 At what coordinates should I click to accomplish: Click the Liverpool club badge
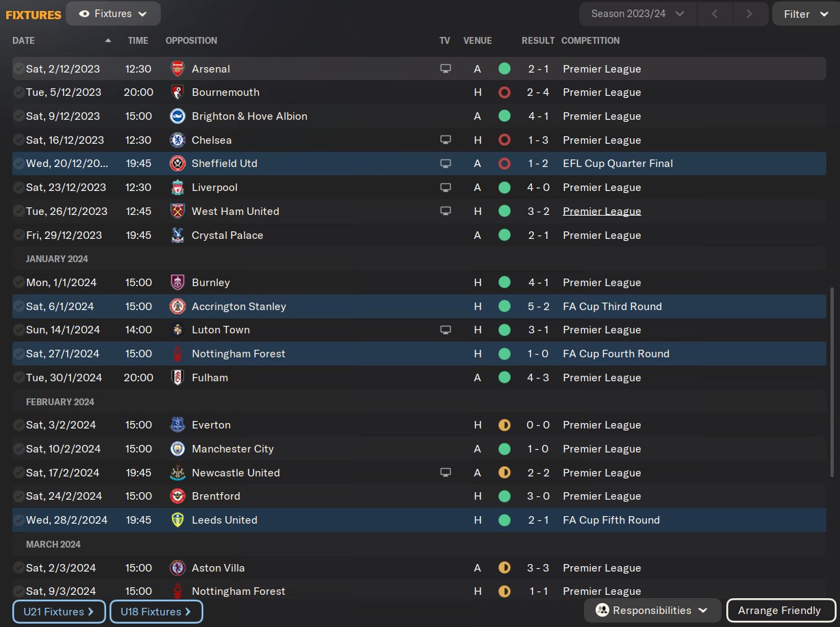click(x=177, y=188)
